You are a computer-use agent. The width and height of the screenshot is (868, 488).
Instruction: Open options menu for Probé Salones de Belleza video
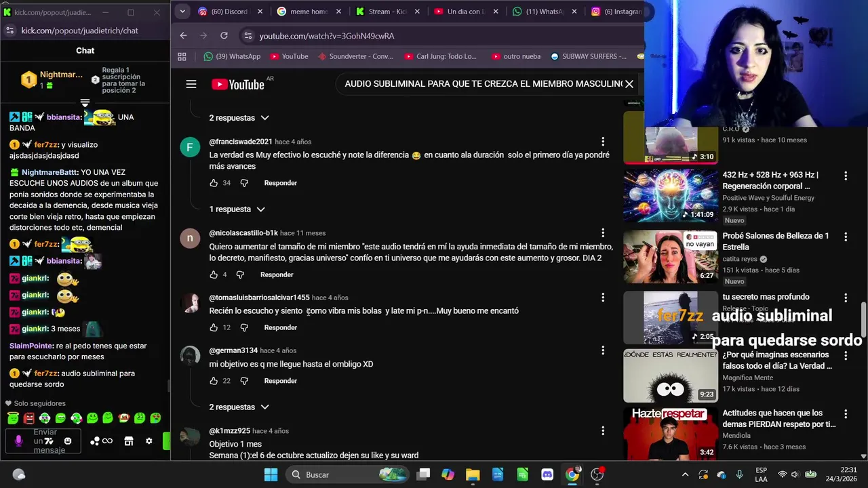click(x=846, y=237)
